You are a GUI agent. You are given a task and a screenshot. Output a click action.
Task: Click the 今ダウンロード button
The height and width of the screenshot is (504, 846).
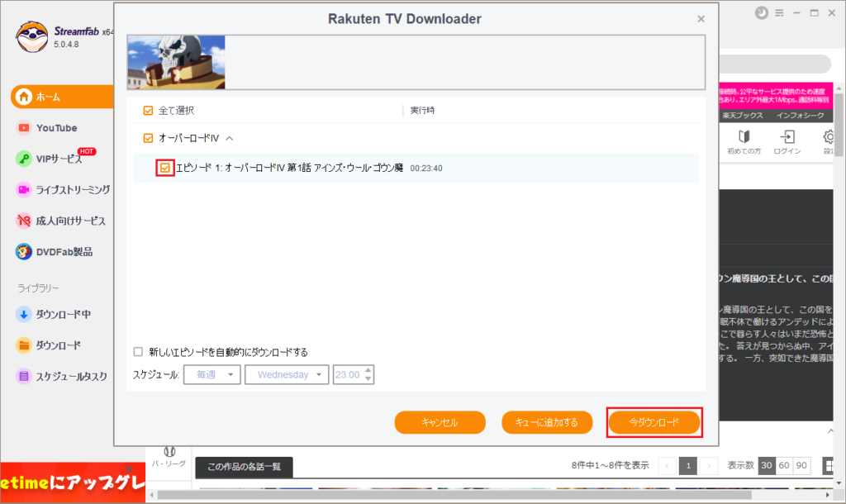coord(654,422)
